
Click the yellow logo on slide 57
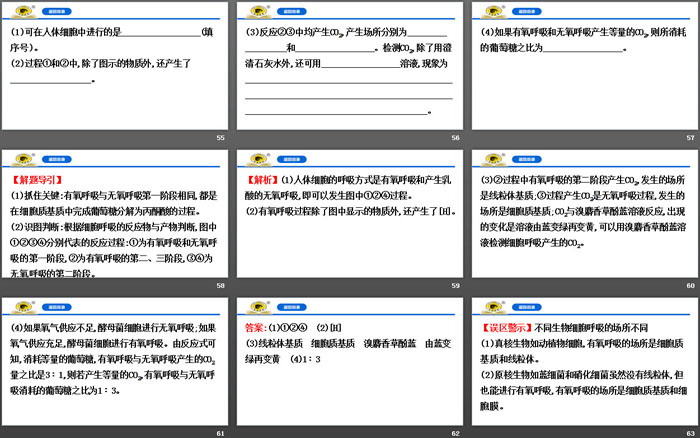coord(494,12)
